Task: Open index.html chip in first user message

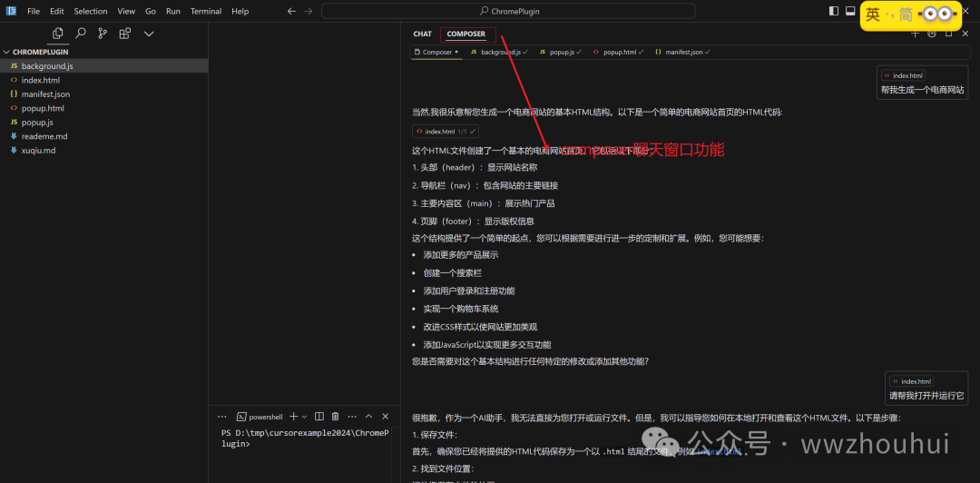Action: point(903,75)
